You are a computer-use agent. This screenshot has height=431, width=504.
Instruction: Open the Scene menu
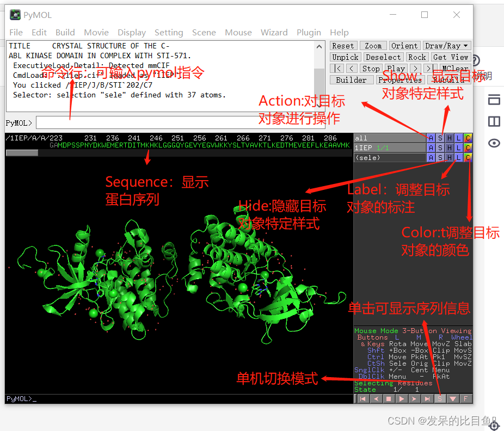click(x=204, y=33)
